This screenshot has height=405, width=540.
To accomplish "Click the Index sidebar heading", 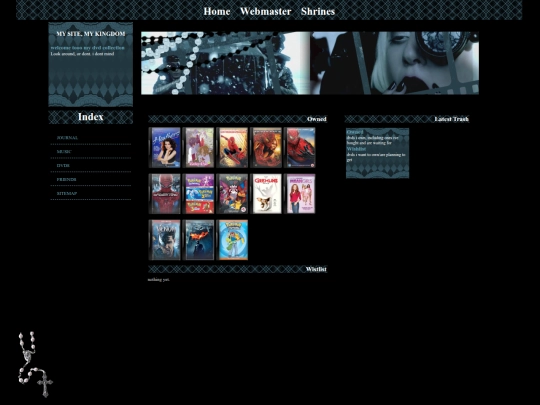I will point(91,117).
